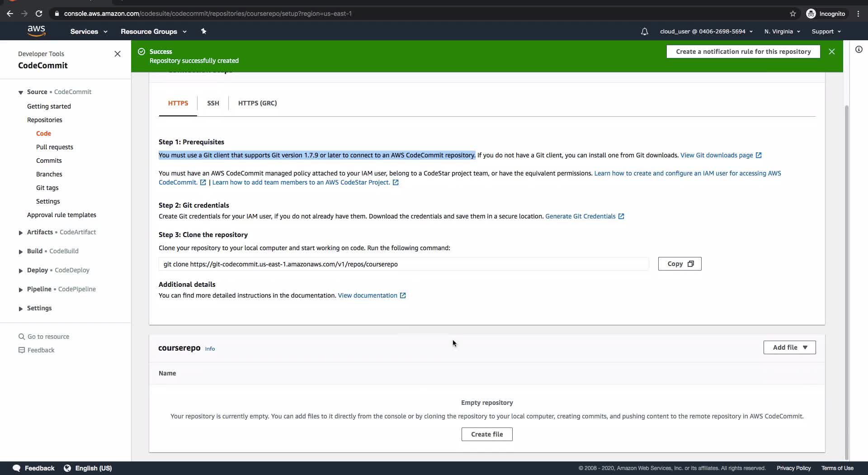Bookmark this page with the star icon

click(793, 14)
